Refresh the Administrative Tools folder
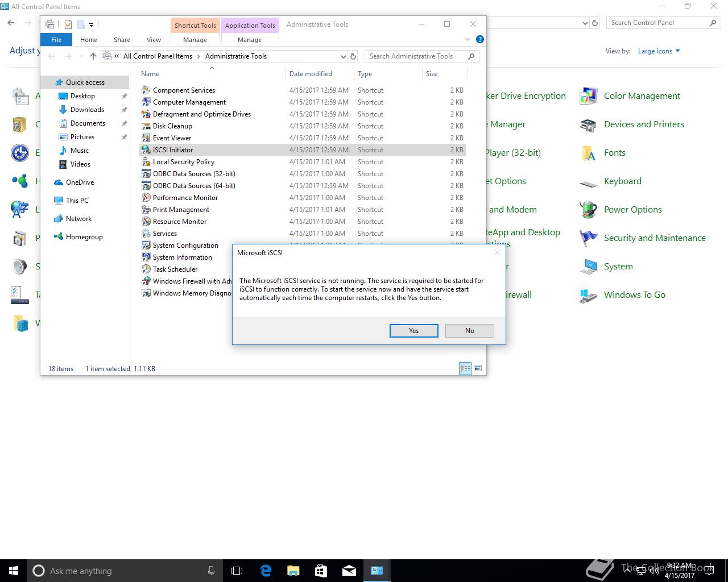Viewport: 728px width, 582px height. (353, 56)
